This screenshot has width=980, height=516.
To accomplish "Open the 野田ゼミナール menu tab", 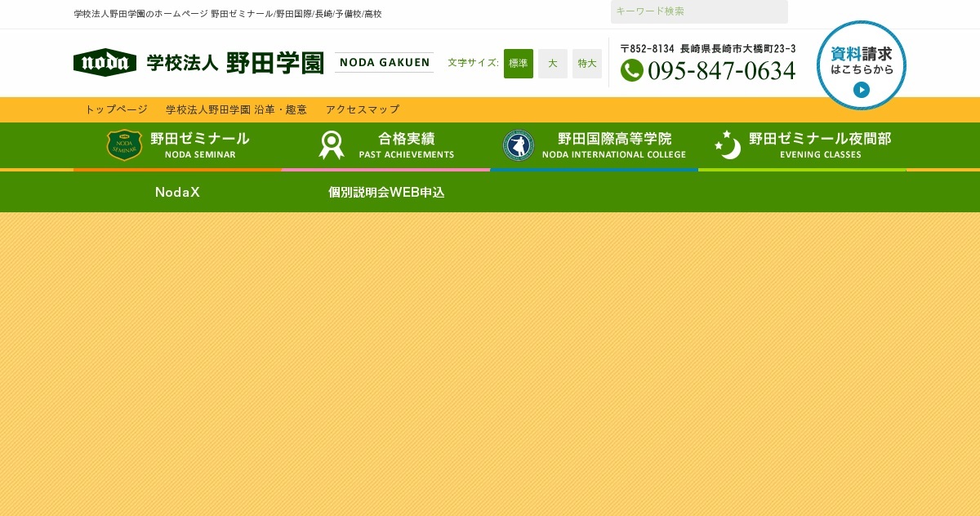I will click(177, 145).
